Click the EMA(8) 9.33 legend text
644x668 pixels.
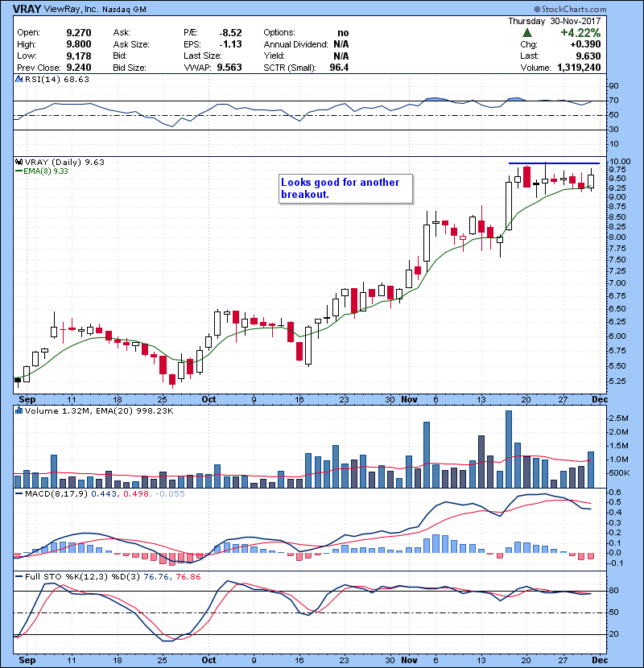[x=46, y=171]
